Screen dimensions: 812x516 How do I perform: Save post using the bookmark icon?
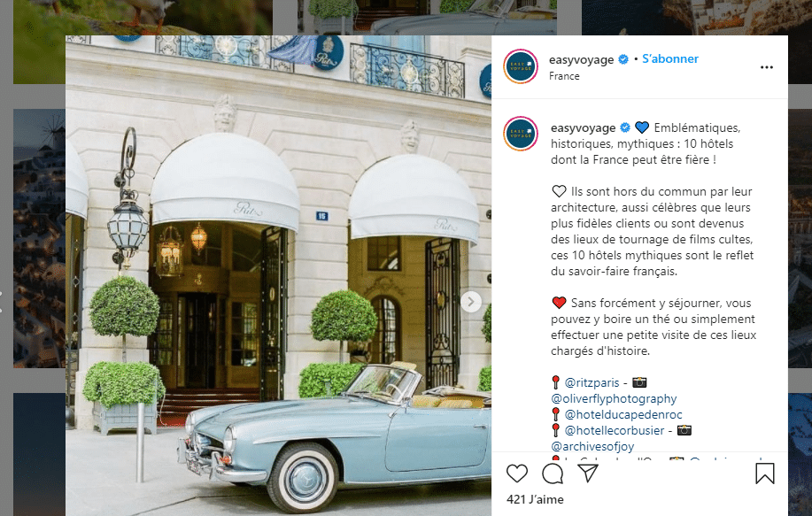[x=764, y=473]
